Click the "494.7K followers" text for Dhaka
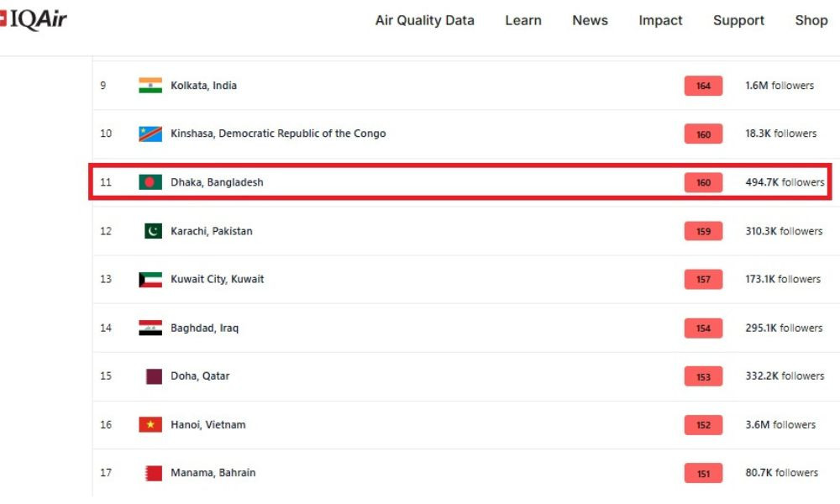Image resolution: width=840 pixels, height=504 pixels. pos(785,182)
